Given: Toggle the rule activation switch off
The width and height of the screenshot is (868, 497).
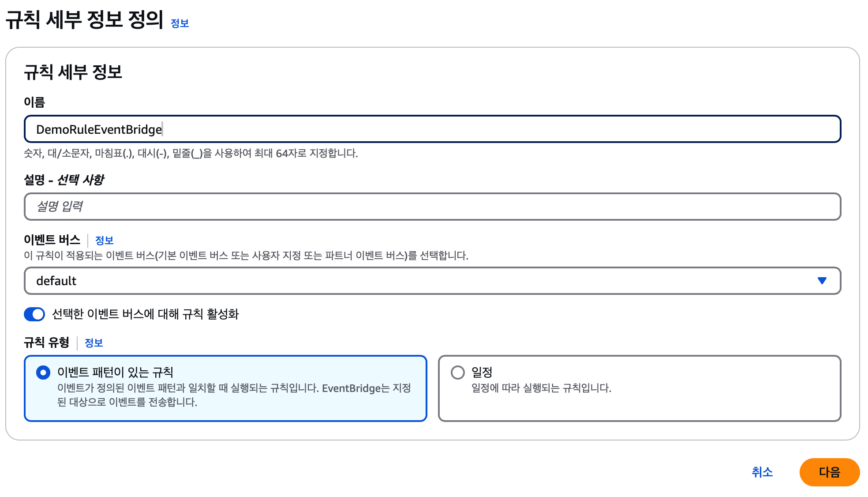Looking at the screenshot, I should point(34,314).
